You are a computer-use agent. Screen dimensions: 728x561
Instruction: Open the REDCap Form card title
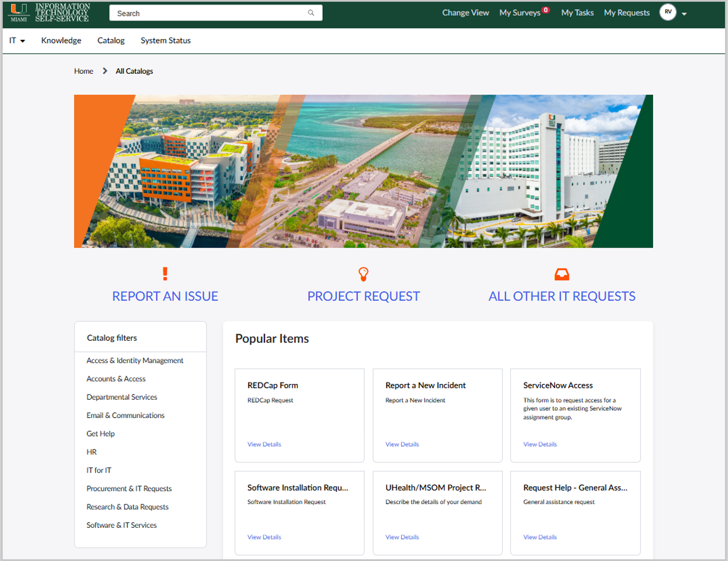click(x=273, y=385)
